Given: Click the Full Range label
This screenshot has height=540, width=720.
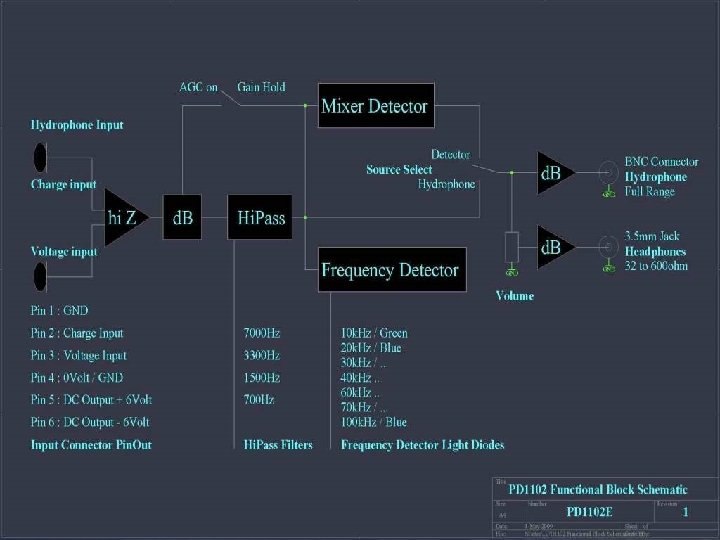Looking at the screenshot, I should 649,191.
